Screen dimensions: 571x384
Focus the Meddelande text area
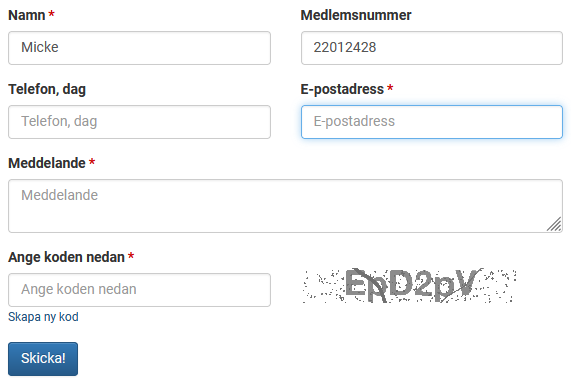(x=286, y=206)
